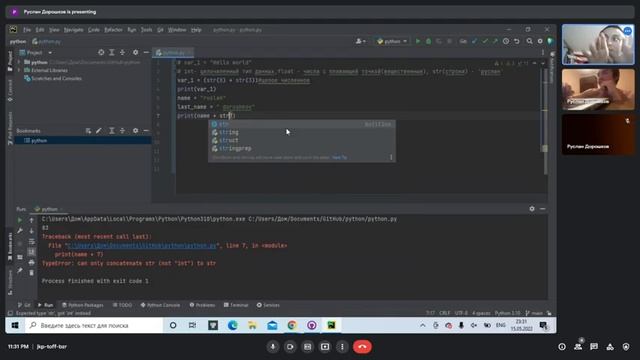
Task: Click the Next Tip link in completion popup
Action: click(340, 158)
